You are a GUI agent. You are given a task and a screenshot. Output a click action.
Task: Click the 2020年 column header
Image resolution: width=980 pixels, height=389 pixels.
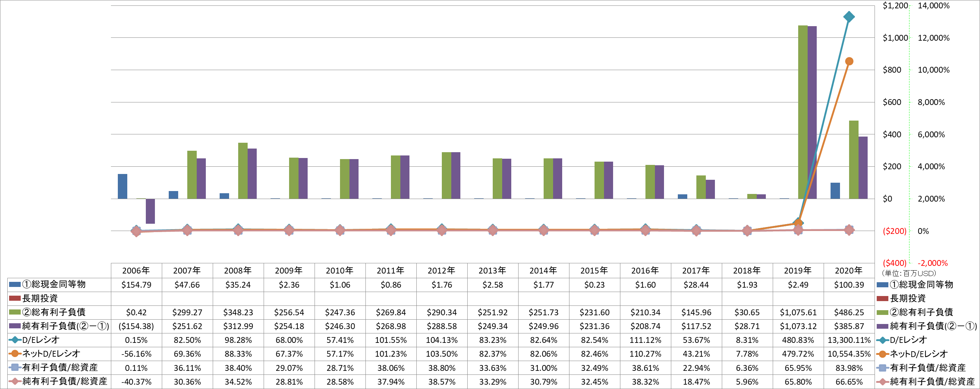(x=849, y=271)
